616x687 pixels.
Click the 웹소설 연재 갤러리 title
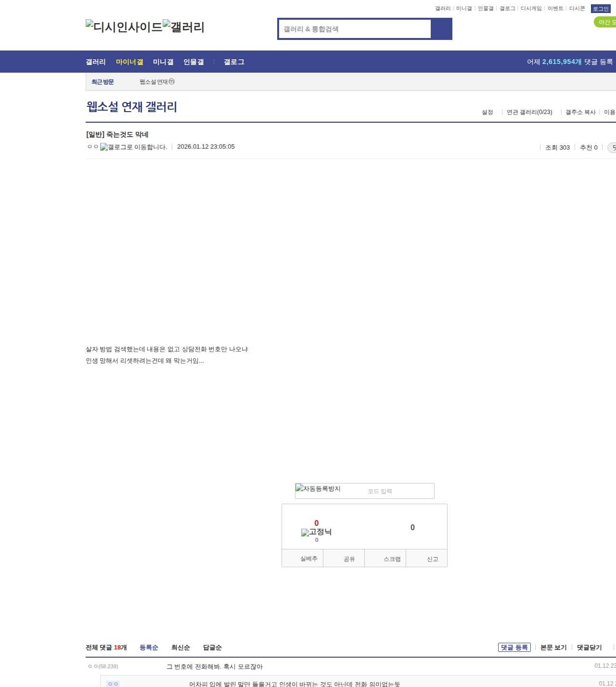tap(131, 107)
